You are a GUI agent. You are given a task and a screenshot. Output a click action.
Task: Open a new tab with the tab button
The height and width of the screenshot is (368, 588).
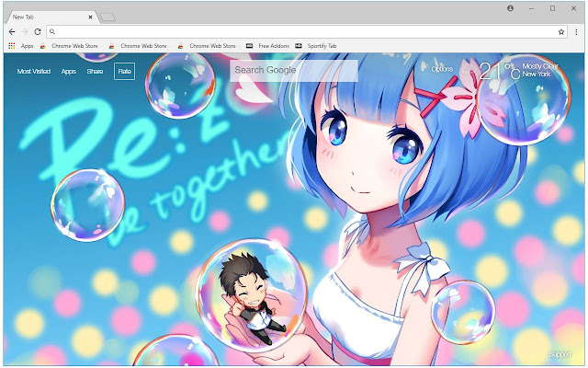(108, 17)
